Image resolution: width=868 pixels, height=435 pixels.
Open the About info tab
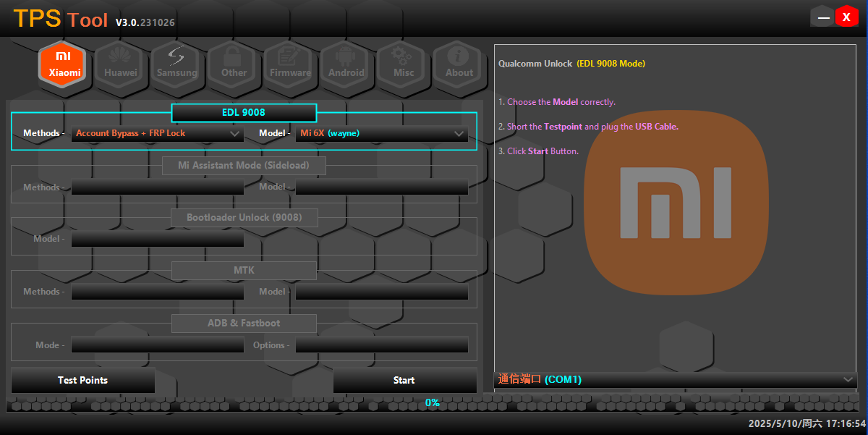coord(459,64)
